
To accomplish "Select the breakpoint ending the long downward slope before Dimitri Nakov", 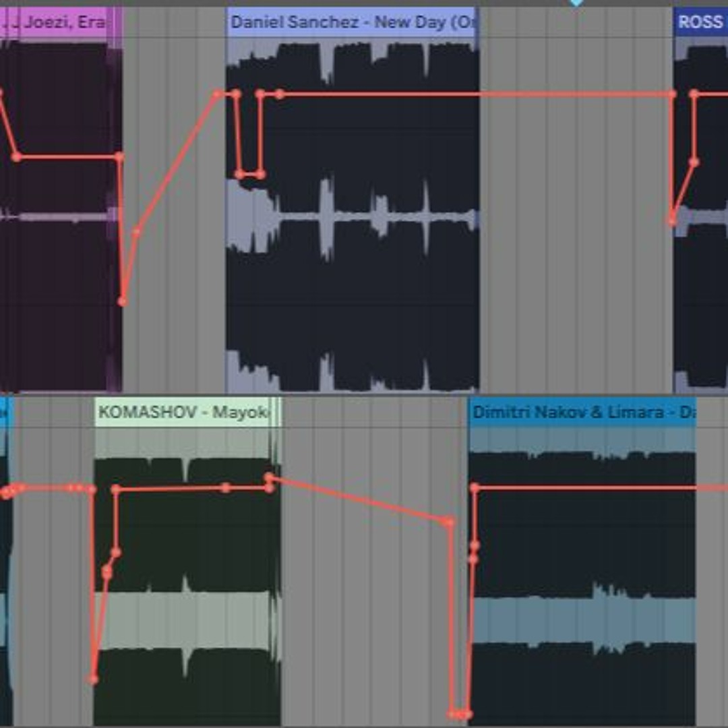I will pos(448,522).
